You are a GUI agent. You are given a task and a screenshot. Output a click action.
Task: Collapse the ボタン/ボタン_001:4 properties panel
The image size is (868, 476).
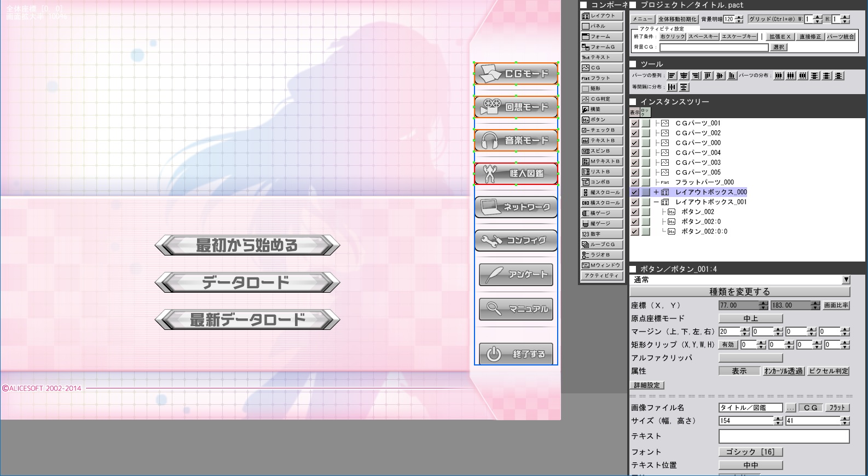click(633, 269)
